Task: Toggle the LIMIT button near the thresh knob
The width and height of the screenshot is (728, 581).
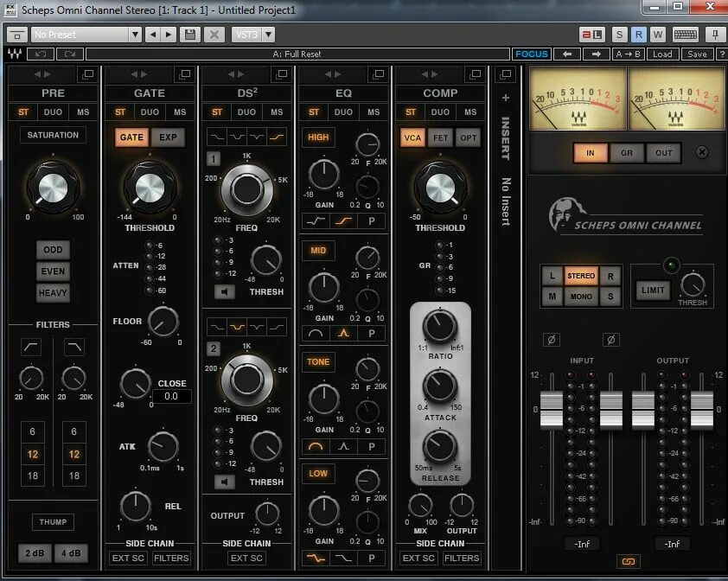Action: click(653, 290)
